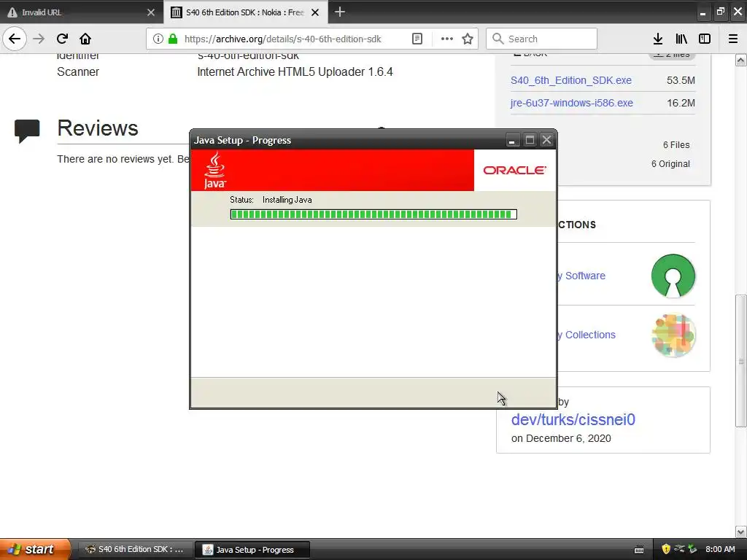This screenshot has width=747, height=560.
Task: Close the Invalid URL tab
Action: pyautogui.click(x=151, y=12)
